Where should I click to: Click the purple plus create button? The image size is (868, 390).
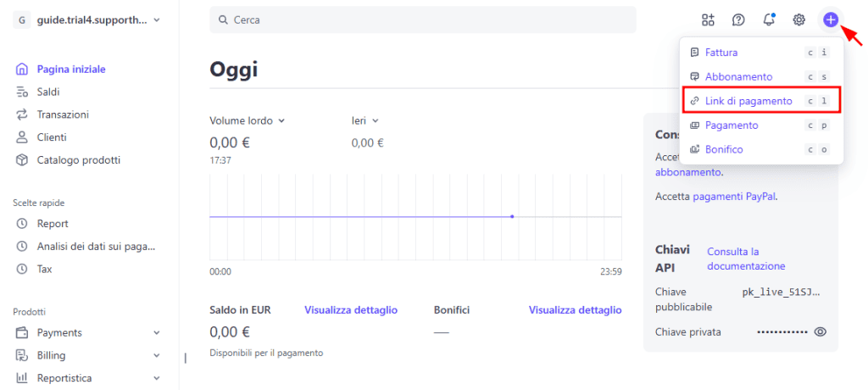830,20
